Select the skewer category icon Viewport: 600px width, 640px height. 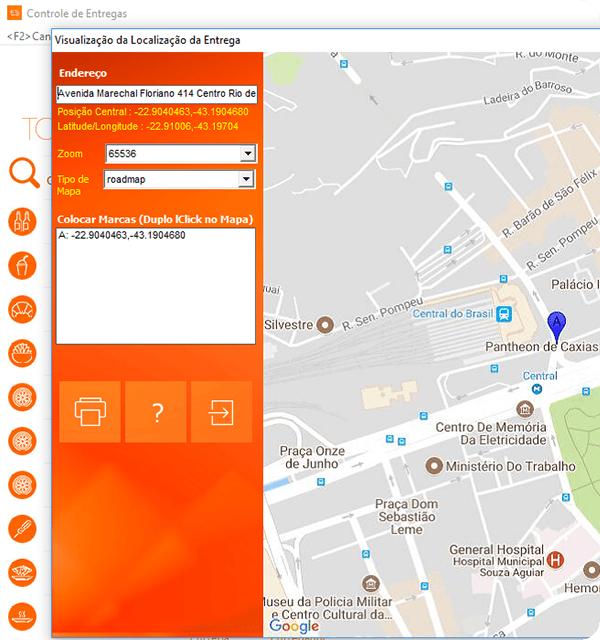[22, 529]
